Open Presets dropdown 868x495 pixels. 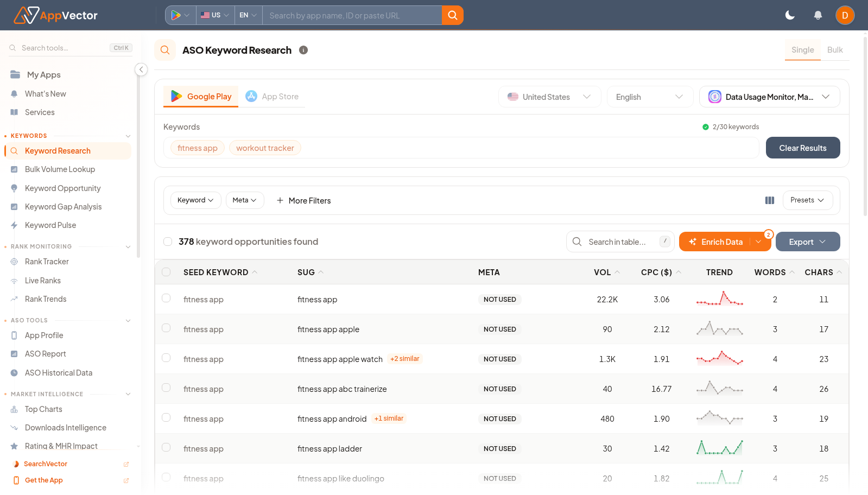pyautogui.click(x=807, y=200)
